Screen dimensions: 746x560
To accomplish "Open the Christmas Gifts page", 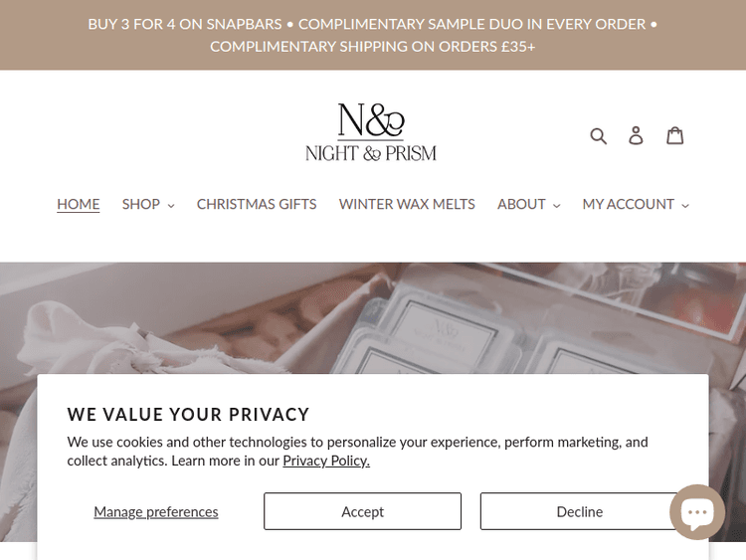I will click(257, 204).
